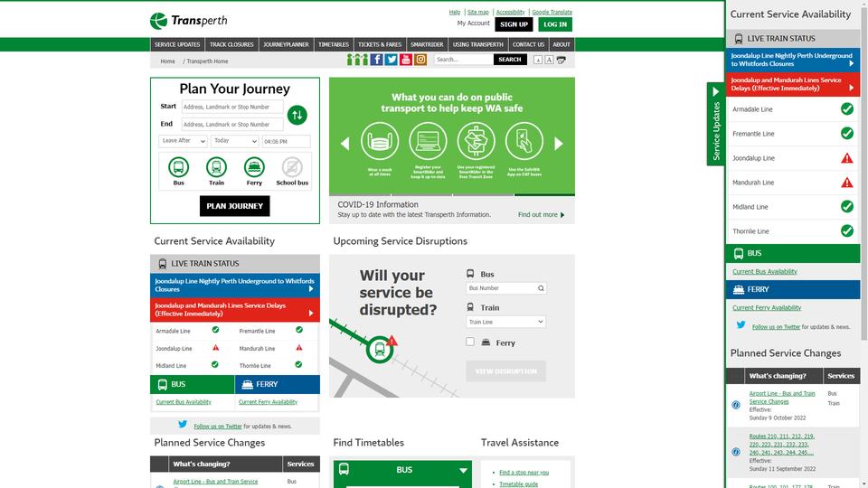Open the Timetables menu
This screenshot has height=488, width=868.
[x=334, y=45]
